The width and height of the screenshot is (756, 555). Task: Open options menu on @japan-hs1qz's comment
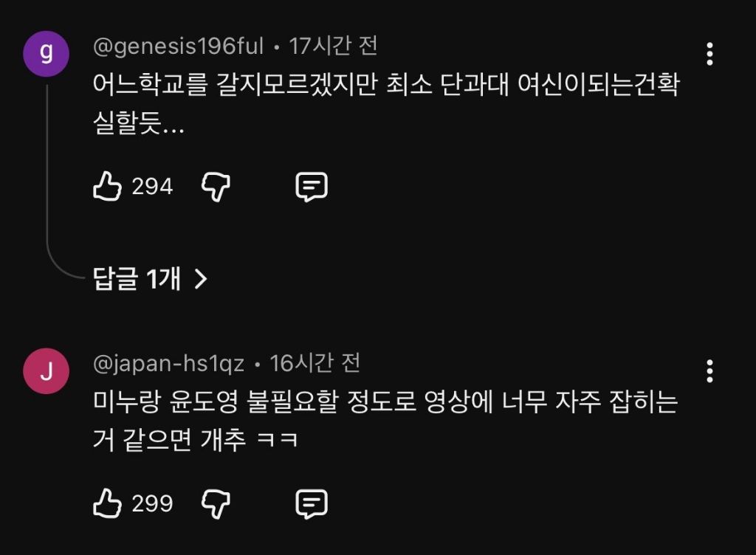coord(711,370)
